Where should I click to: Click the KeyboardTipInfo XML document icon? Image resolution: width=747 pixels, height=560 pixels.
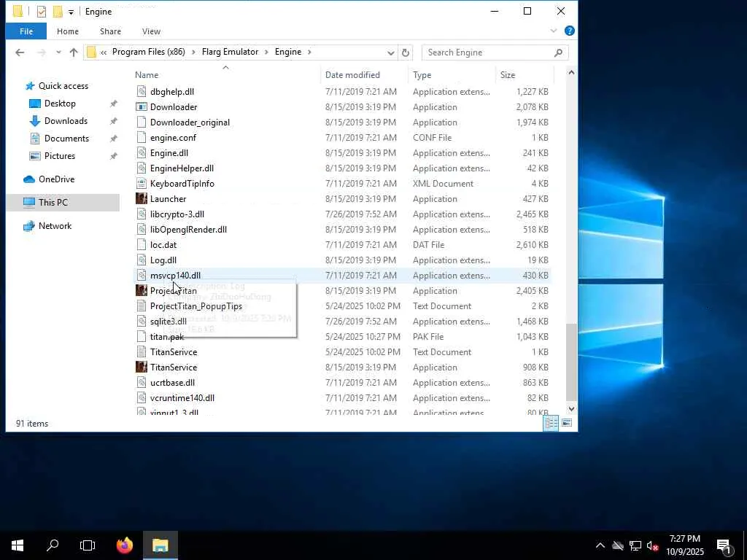[x=141, y=183]
